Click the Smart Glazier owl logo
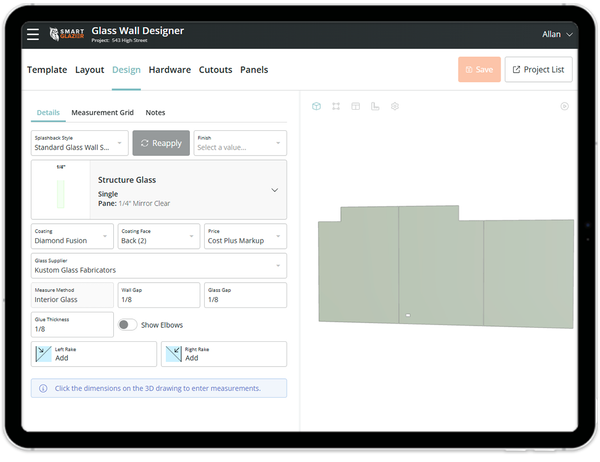The image size is (600, 462). point(67,34)
